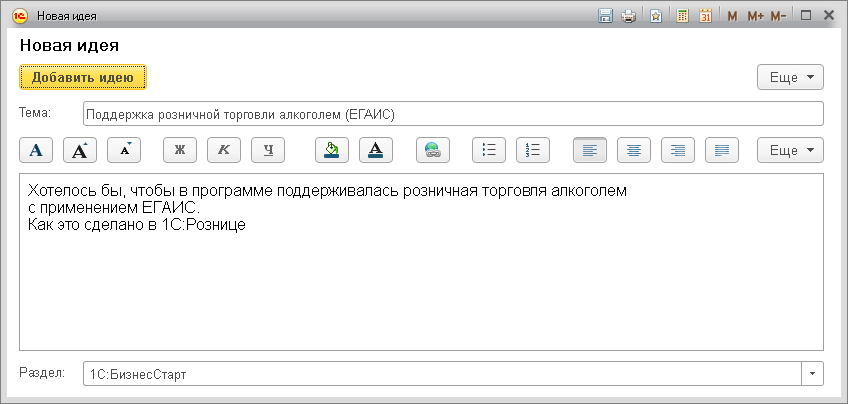Open the formatting toolbar Еще menu
Image resolution: width=848 pixels, height=404 pixels.
(790, 150)
